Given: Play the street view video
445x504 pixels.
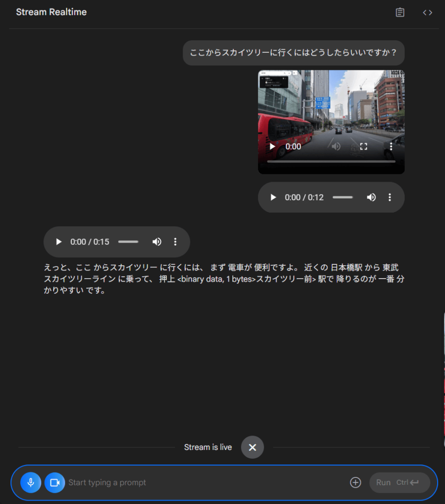Looking at the screenshot, I should click(272, 147).
